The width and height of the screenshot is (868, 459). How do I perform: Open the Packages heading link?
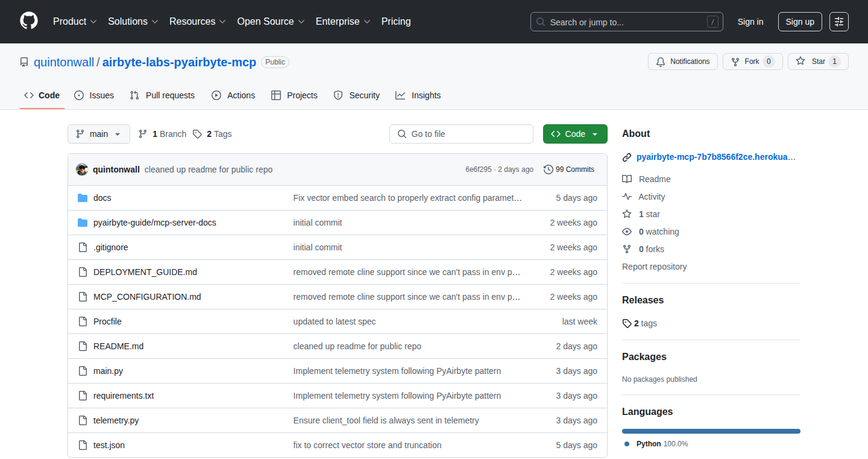click(644, 356)
